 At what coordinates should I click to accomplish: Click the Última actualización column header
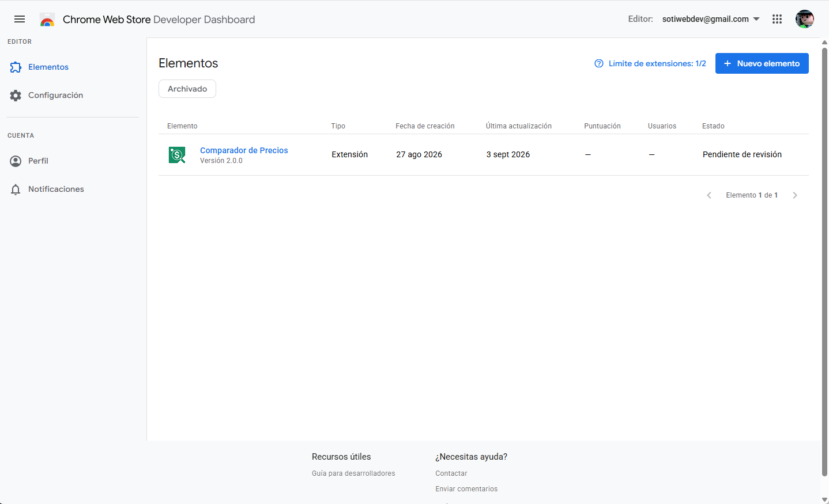[x=519, y=126]
